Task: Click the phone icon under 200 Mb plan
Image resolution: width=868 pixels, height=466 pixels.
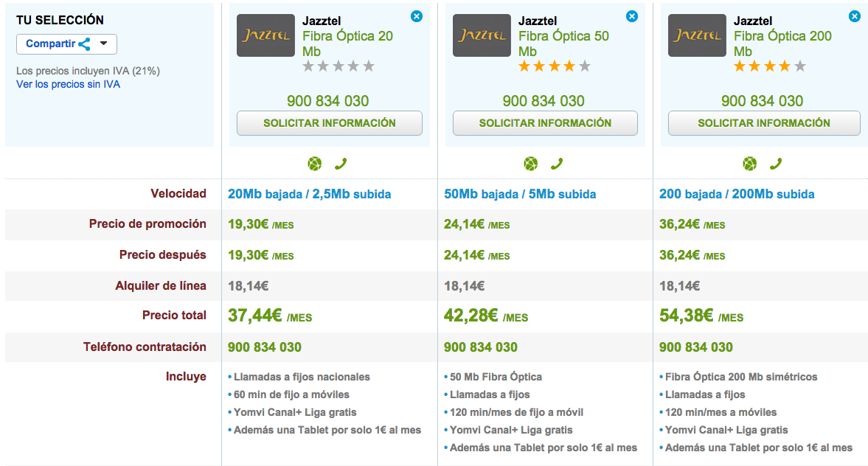Action: (x=776, y=164)
